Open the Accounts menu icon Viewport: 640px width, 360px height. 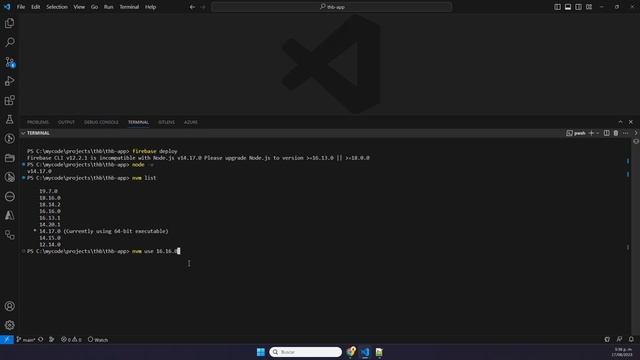click(9, 306)
